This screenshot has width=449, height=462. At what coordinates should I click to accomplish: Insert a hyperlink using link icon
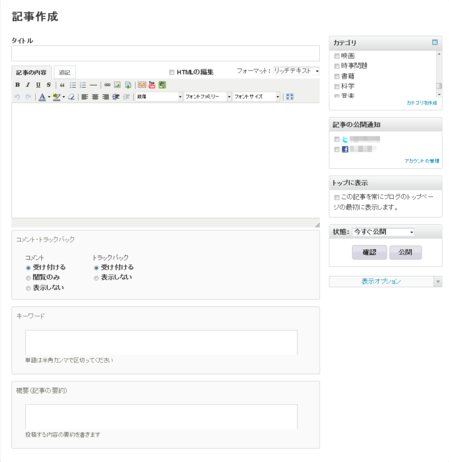[107, 85]
